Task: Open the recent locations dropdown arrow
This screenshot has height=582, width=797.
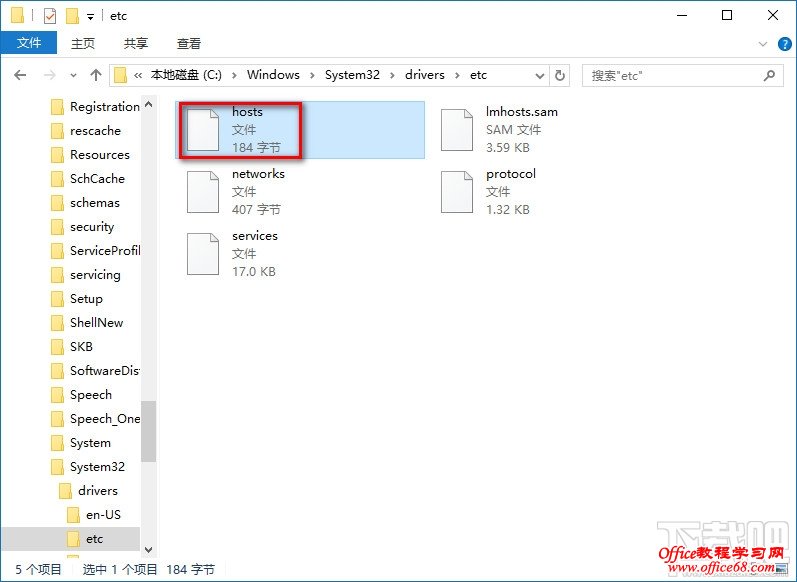Action: pyautogui.click(x=73, y=76)
